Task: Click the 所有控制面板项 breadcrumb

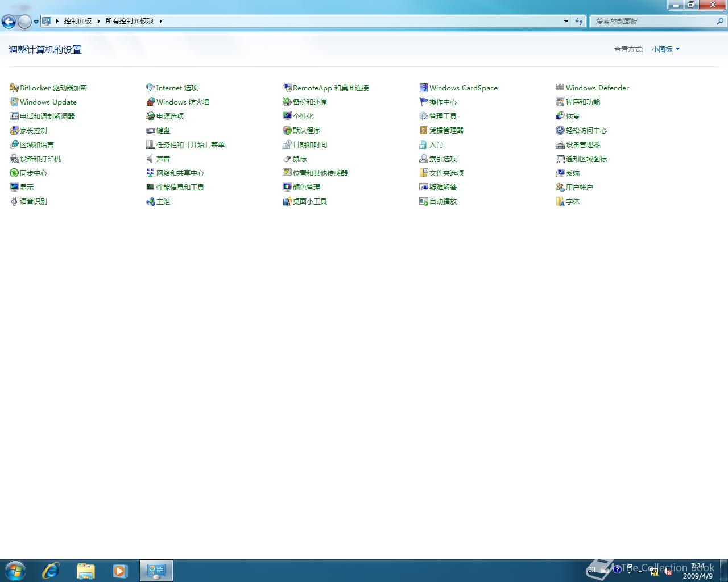Action: [x=130, y=21]
